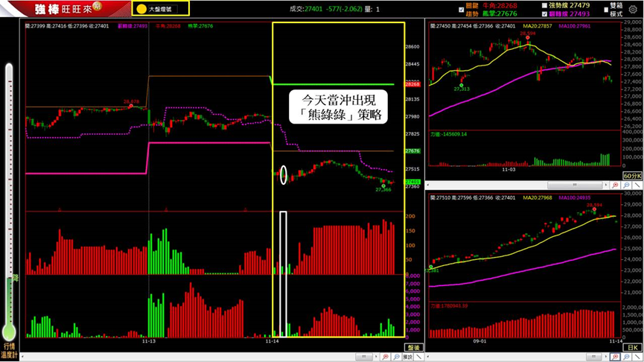644x362 pixels.
Task: Click the main chart scrollbar thumb
Action: [364, 357]
